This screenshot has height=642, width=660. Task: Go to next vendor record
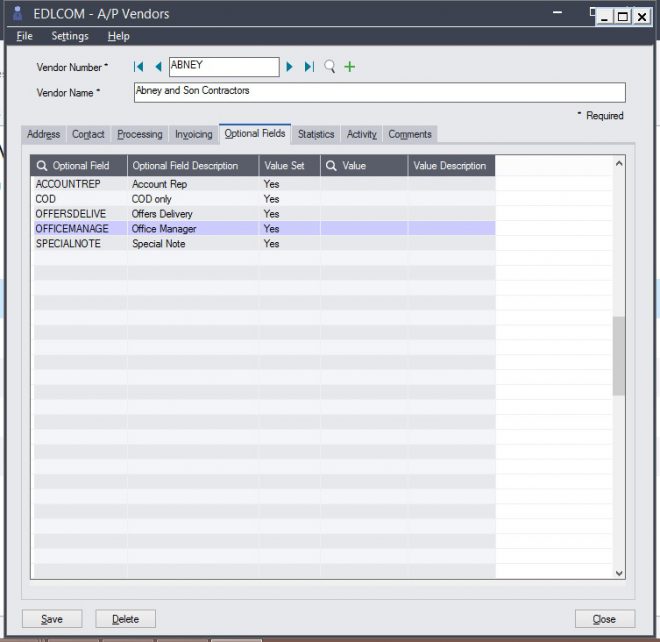[289, 67]
